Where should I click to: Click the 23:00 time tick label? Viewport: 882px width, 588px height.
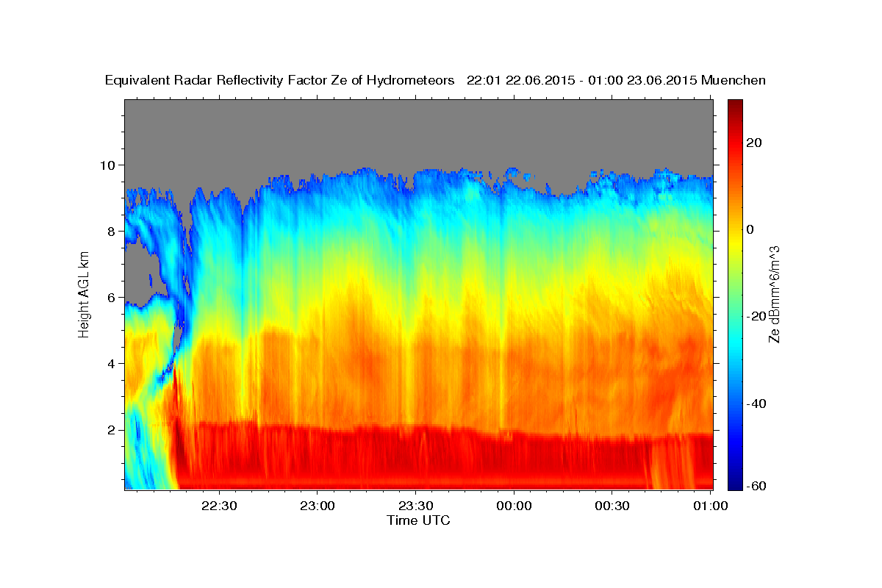tap(317, 506)
